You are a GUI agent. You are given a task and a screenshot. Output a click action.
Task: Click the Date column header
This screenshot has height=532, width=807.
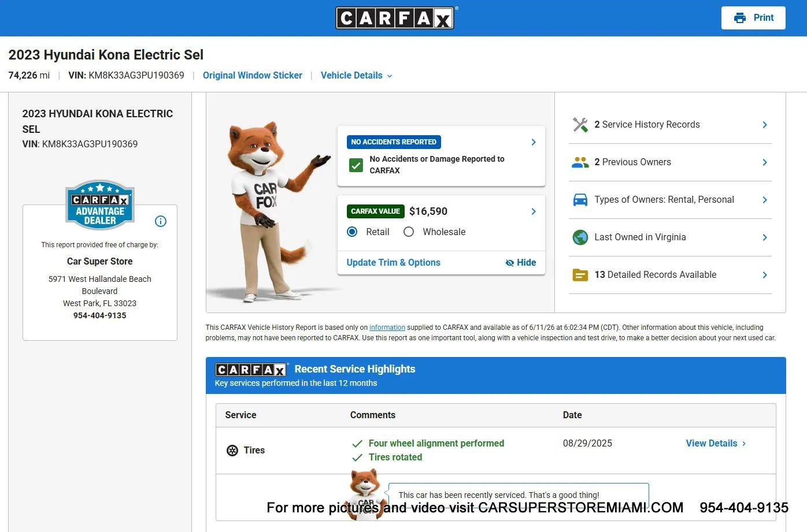pyautogui.click(x=572, y=415)
